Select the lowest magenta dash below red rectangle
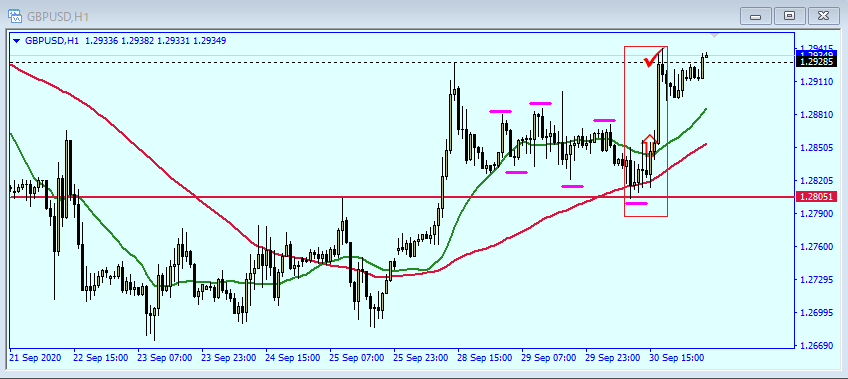 coord(636,203)
